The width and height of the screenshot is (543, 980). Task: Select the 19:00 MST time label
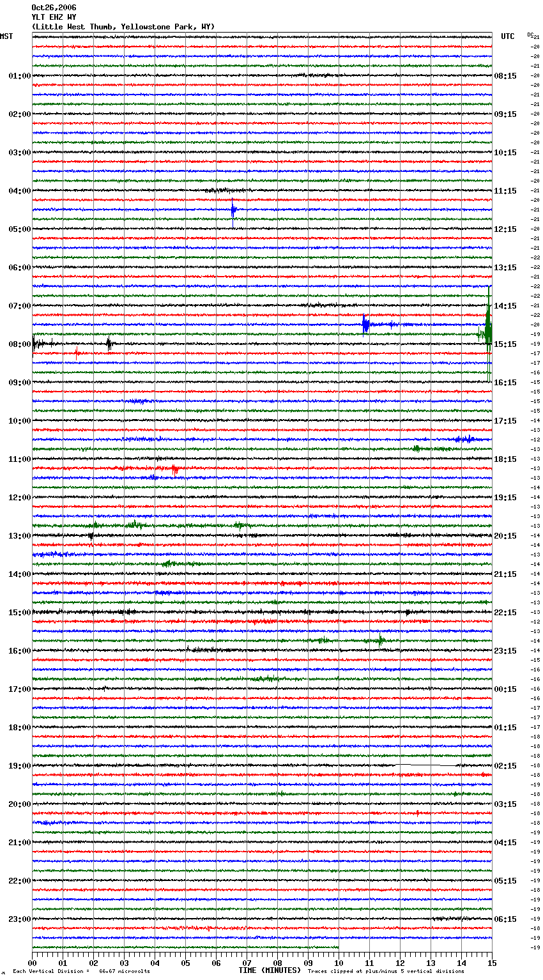(x=20, y=766)
